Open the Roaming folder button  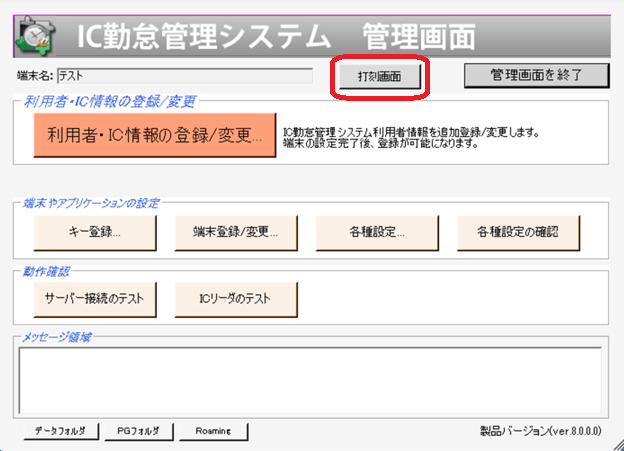point(214,431)
